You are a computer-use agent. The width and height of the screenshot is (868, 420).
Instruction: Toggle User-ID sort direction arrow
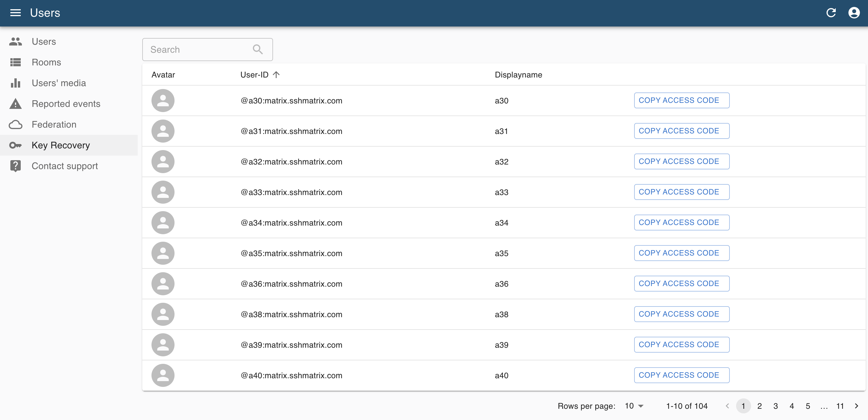click(276, 75)
